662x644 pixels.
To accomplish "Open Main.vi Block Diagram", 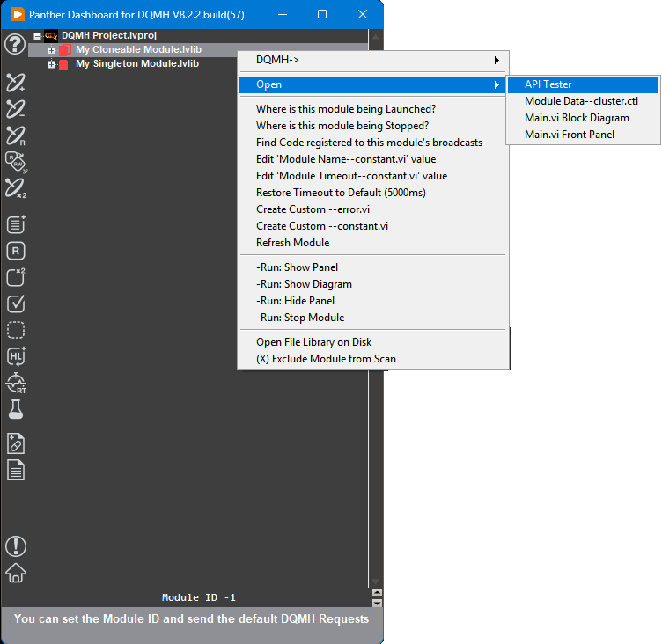I will (x=583, y=118).
